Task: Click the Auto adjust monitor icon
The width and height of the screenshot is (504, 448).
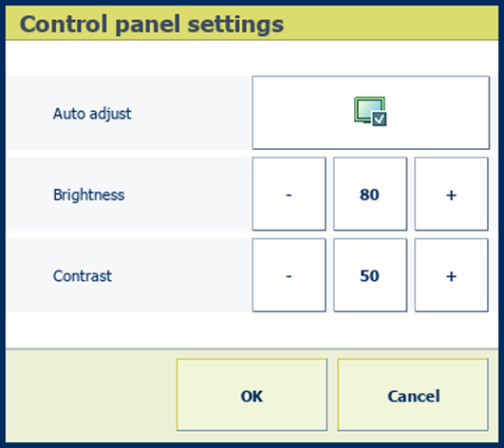Action: (x=370, y=111)
